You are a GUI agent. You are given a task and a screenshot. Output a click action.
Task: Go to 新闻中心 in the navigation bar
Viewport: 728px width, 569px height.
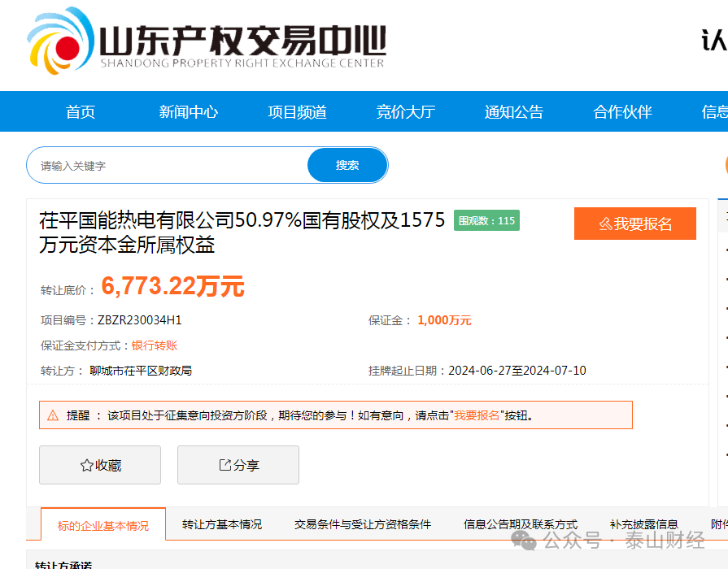[189, 112]
